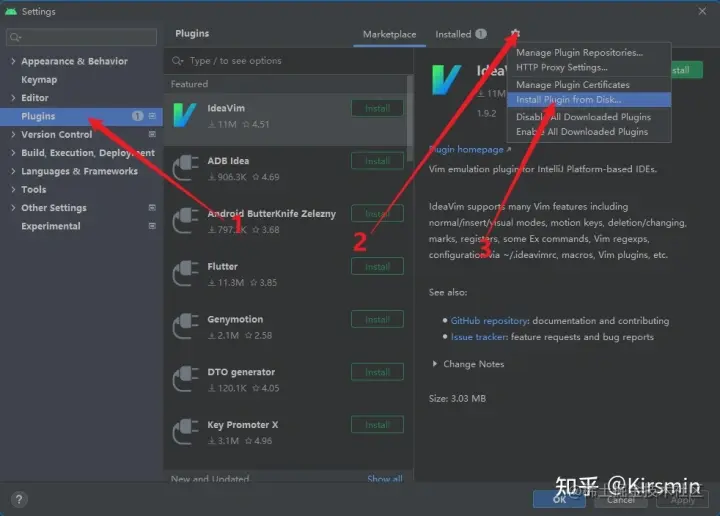Click the settings search input field
Image resolution: width=720 pixels, height=516 pixels.
(x=82, y=37)
